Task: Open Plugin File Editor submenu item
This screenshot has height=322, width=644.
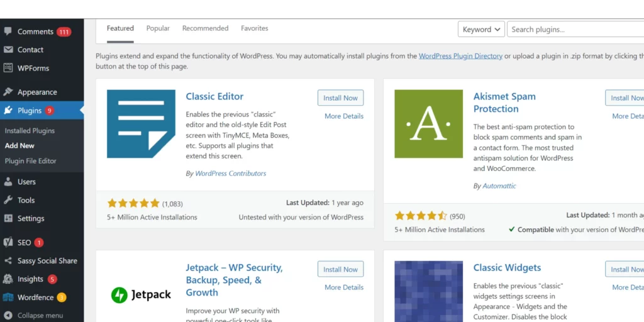Action: pyautogui.click(x=30, y=161)
